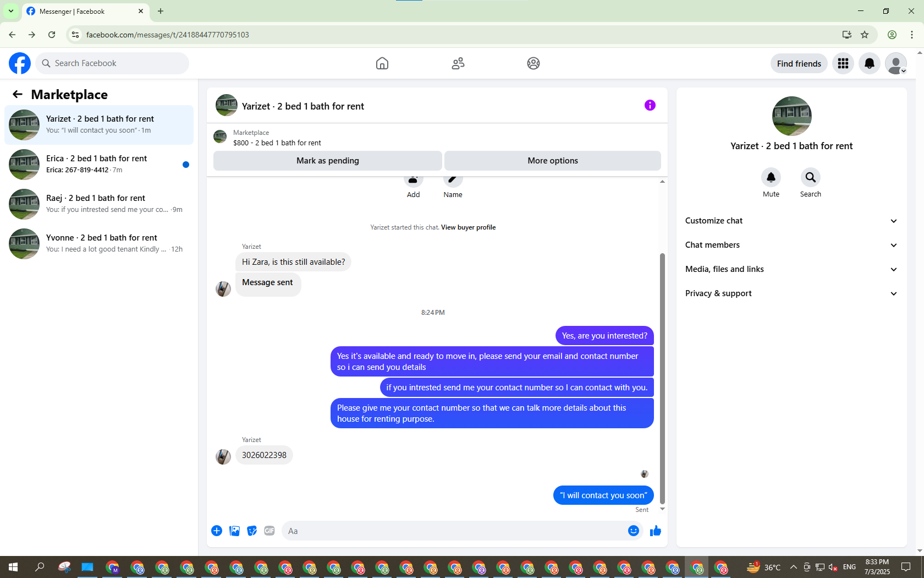Go back using the Marketplace back arrow
The height and width of the screenshot is (578, 924).
click(x=18, y=94)
